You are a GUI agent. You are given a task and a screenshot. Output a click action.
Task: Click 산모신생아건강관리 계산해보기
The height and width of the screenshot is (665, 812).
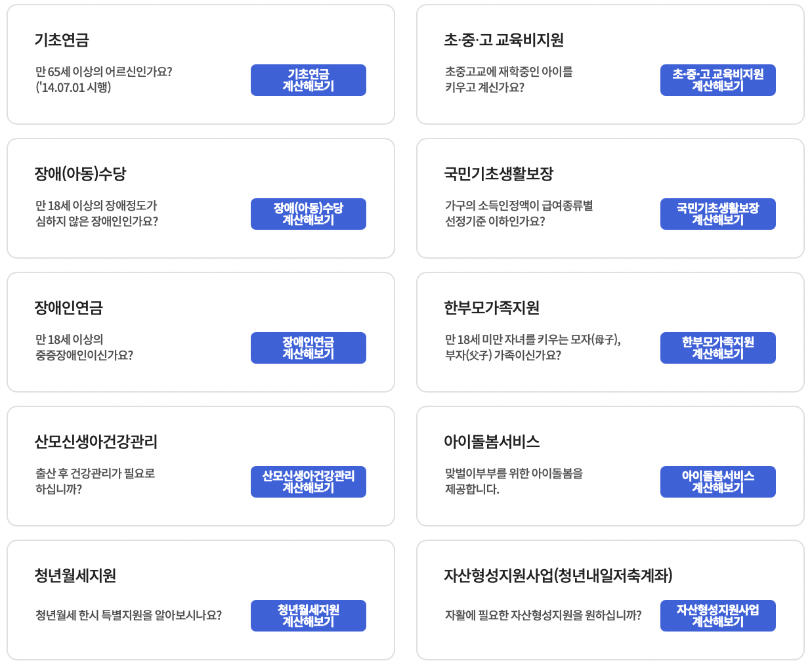[x=308, y=481]
